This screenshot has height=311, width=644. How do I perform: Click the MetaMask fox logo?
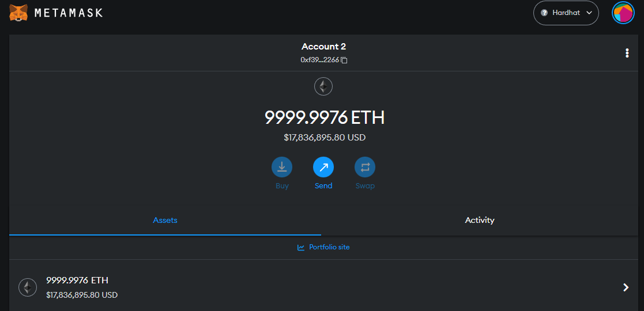[x=18, y=13]
